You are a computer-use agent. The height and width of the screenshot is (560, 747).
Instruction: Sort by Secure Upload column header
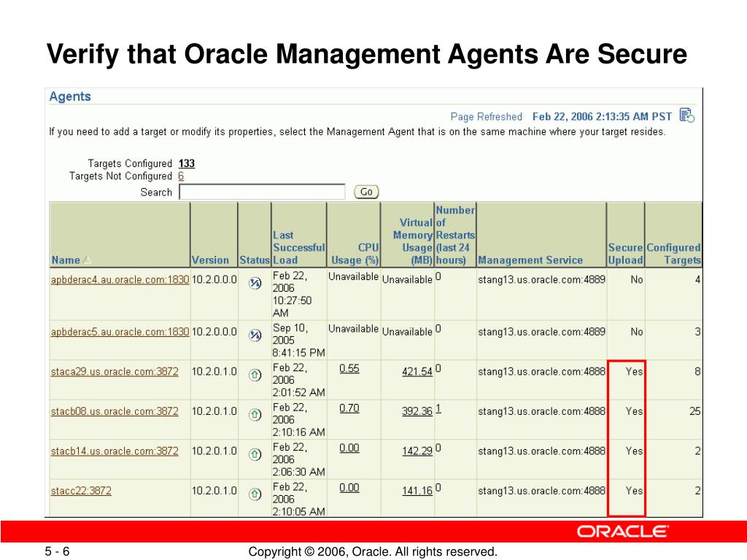pyautogui.click(x=625, y=254)
